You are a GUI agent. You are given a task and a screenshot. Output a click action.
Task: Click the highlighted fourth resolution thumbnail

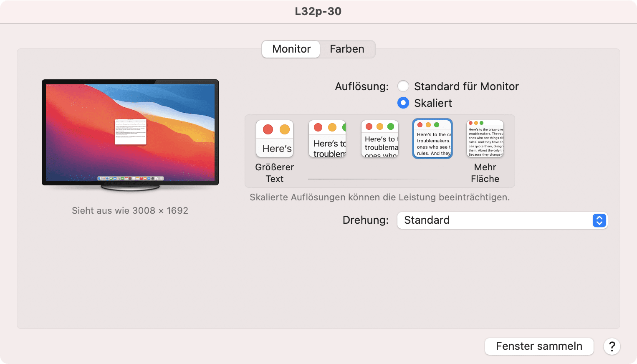coord(432,139)
